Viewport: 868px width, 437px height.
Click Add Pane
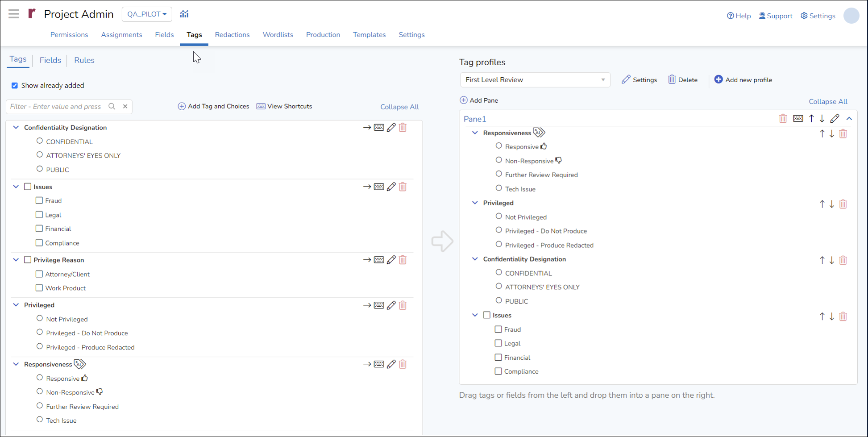click(x=479, y=100)
